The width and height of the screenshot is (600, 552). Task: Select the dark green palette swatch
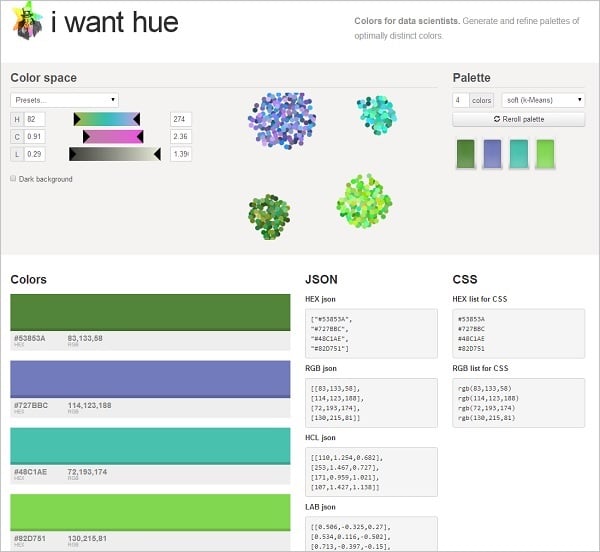pos(466,154)
